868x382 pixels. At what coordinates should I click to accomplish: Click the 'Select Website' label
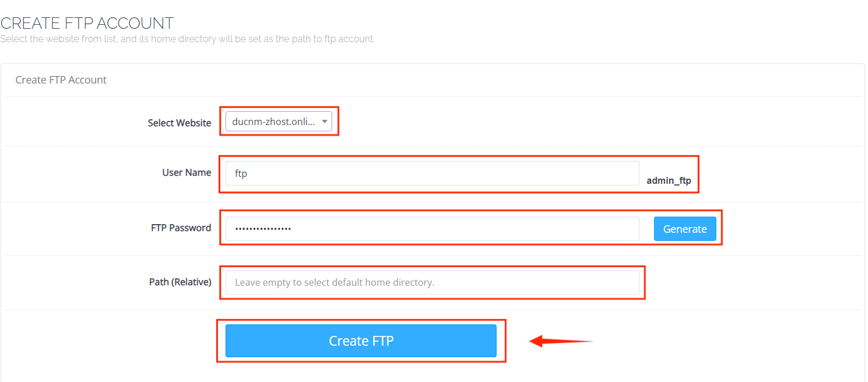tap(179, 123)
